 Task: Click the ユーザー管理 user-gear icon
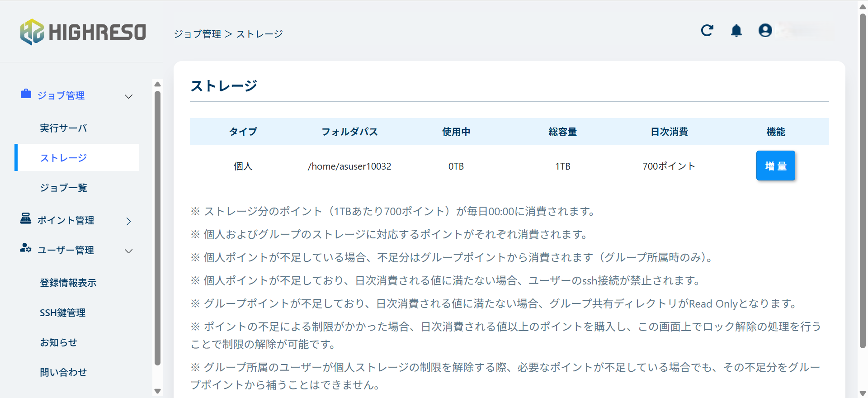point(26,248)
